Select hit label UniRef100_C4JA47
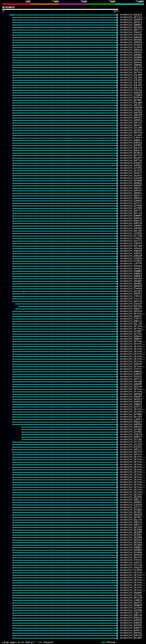This screenshot has height=644, width=146. point(131,135)
